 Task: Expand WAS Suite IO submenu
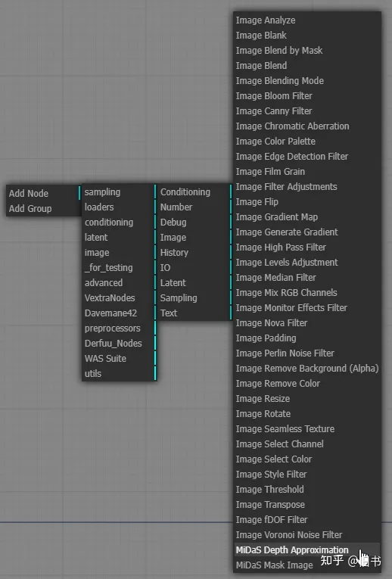point(194,268)
